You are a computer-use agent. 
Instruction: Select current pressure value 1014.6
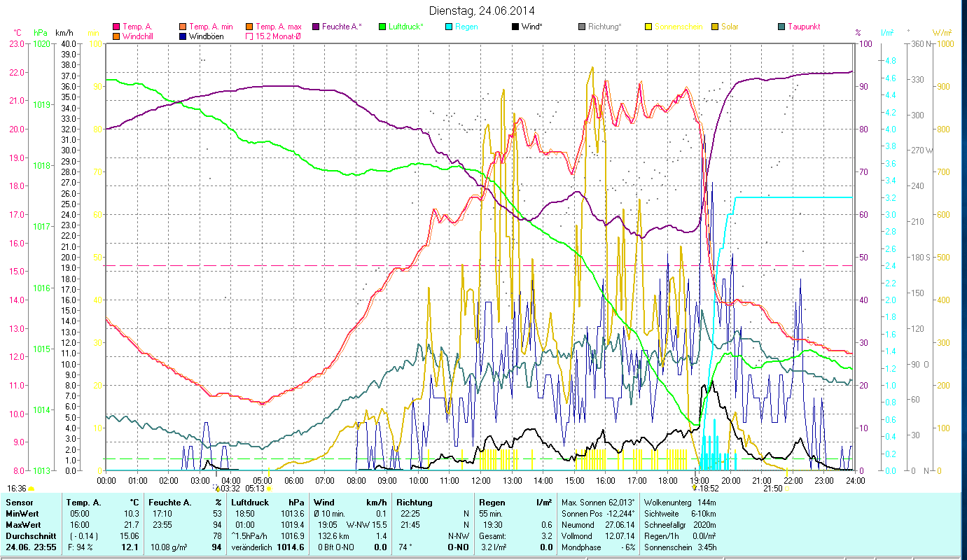[x=291, y=547]
